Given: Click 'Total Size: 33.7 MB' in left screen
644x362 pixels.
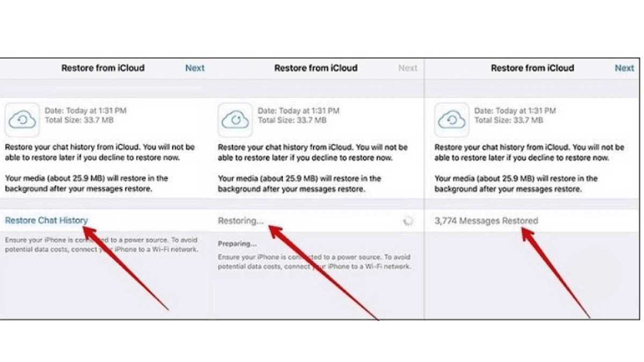Looking at the screenshot, I should (x=79, y=120).
